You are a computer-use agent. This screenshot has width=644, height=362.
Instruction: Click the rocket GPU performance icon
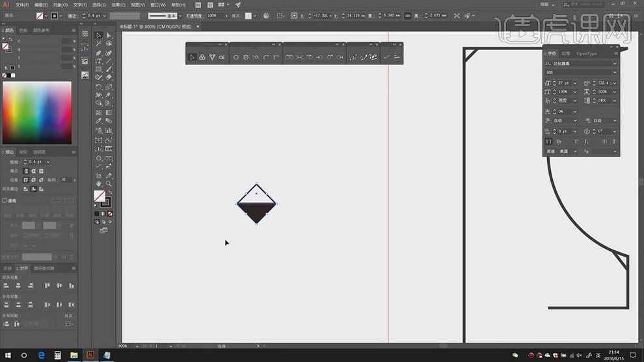coord(238,5)
